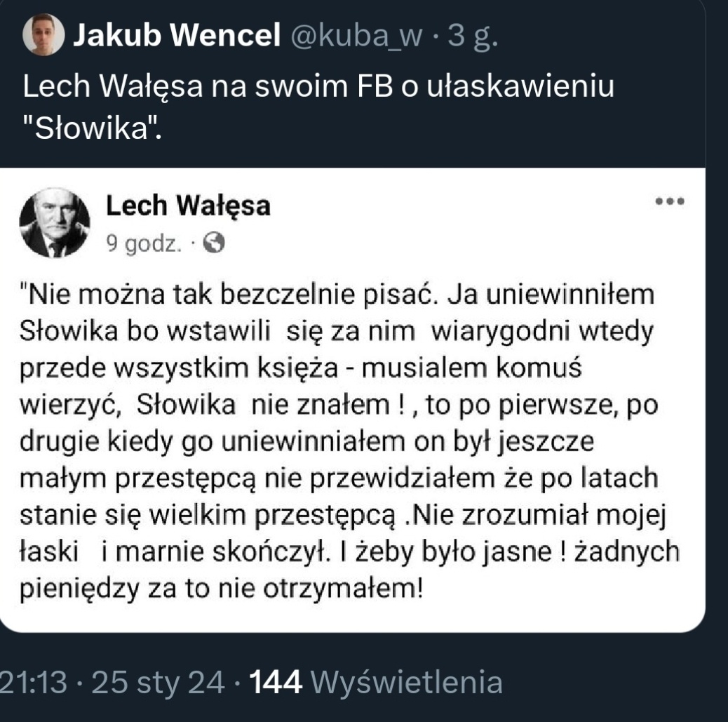Viewport: 728px width, 722px height.
Task: Click Jakub Wencel's profile avatar
Action: click(43, 34)
